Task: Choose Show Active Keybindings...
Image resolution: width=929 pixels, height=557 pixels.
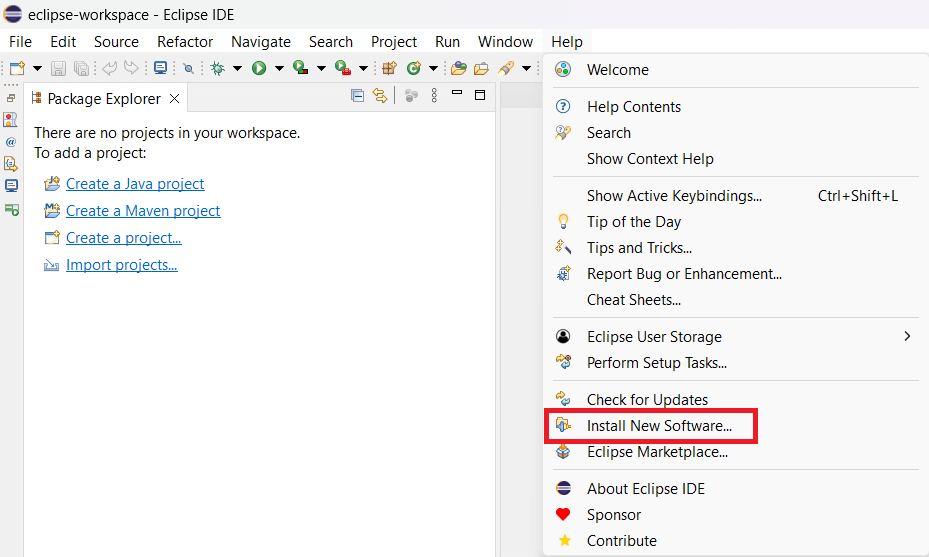Action: (x=735, y=196)
